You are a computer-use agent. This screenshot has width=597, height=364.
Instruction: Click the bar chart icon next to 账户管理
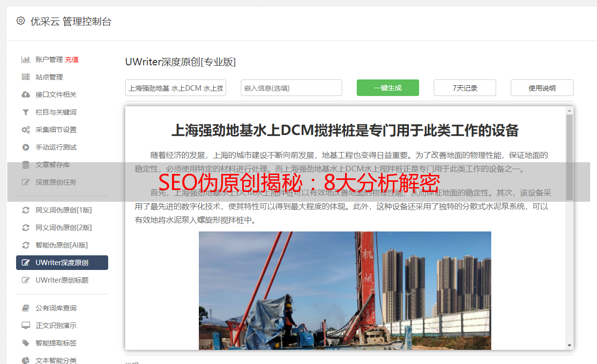point(26,59)
